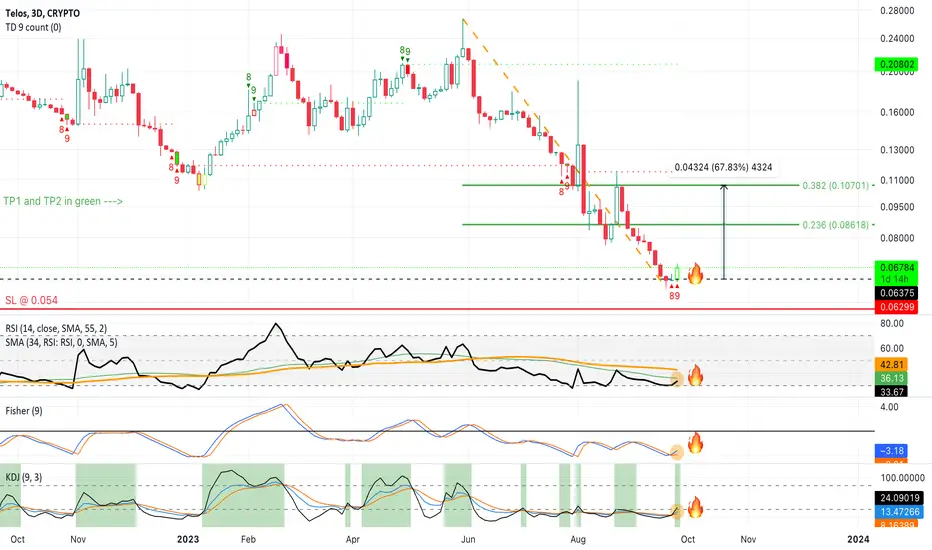Click the flame icon in the RSI pane
The height and width of the screenshot is (550, 932).
(x=695, y=375)
